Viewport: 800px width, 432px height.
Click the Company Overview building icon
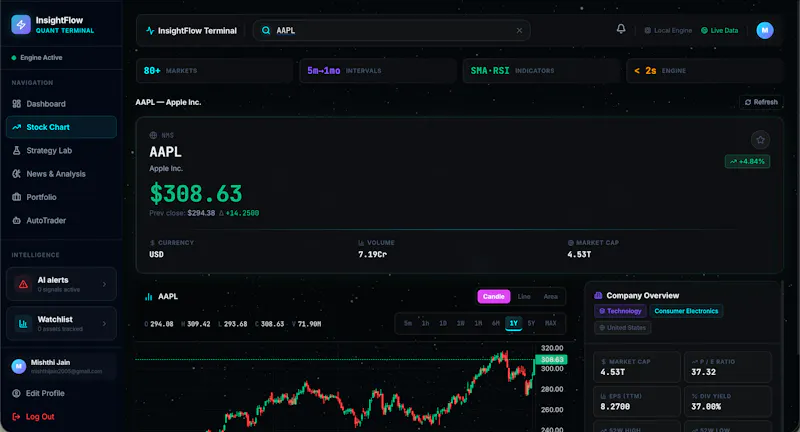click(x=598, y=295)
